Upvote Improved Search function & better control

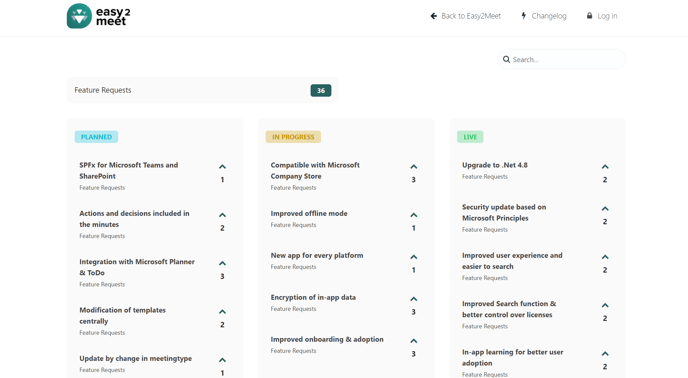tap(605, 305)
